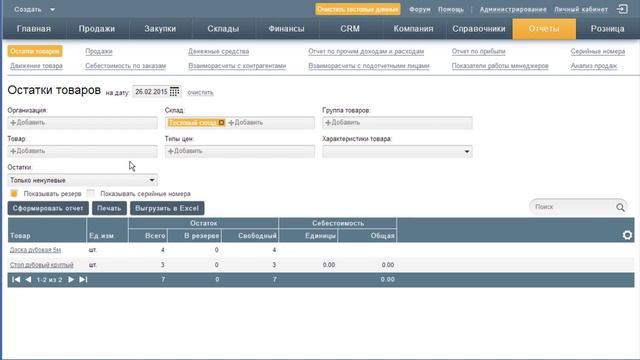Open the Создать dropdown menu
640x360 pixels.
(34, 9)
